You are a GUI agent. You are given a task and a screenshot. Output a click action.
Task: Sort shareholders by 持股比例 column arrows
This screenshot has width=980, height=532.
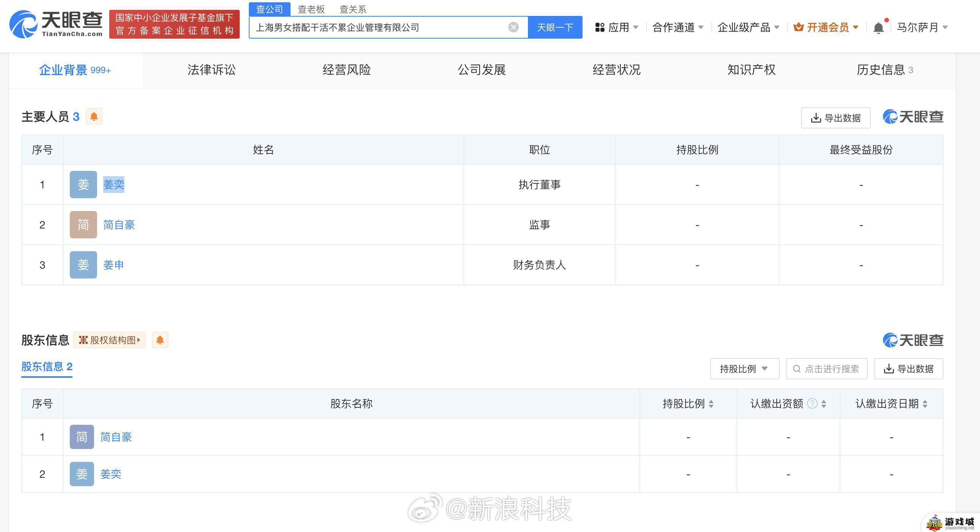[x=711, y=404]
